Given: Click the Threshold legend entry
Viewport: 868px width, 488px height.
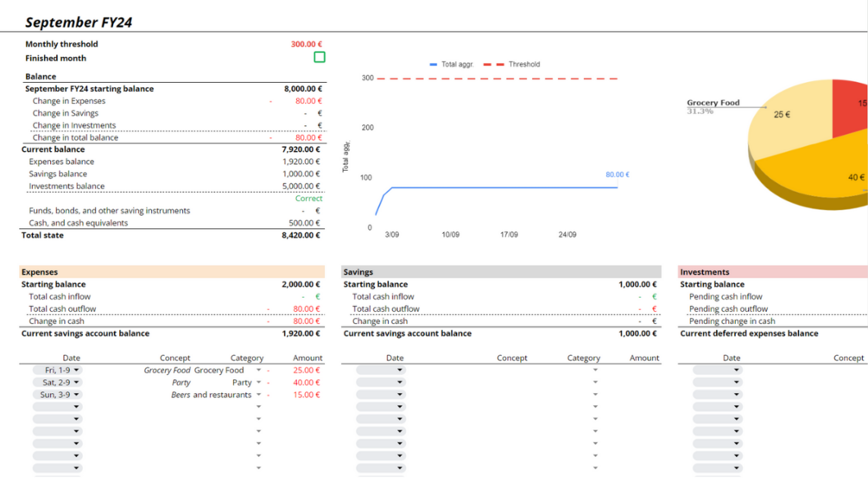Looking at the screenshot, I should tap(511, 64).
